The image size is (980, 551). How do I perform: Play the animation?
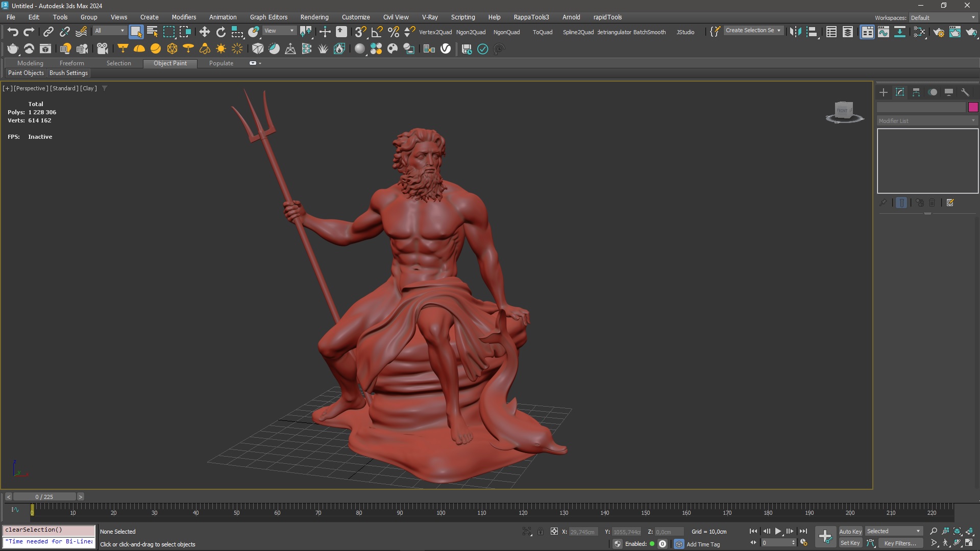coord(778,532)
